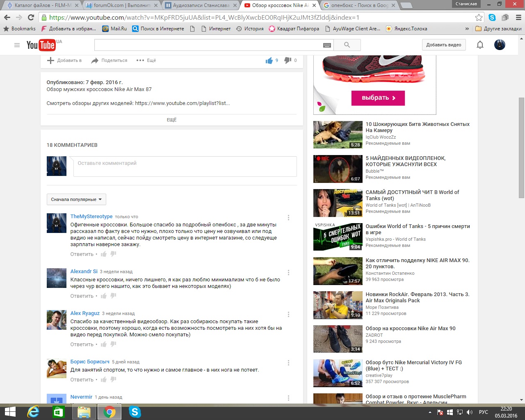Open options menu for Alex Ryaguz comment

pos(288,315)
